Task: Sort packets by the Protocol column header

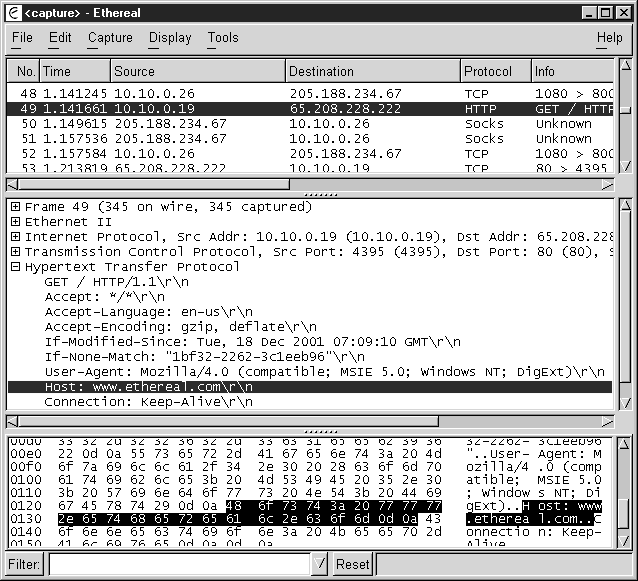Action: click(496, 71)
